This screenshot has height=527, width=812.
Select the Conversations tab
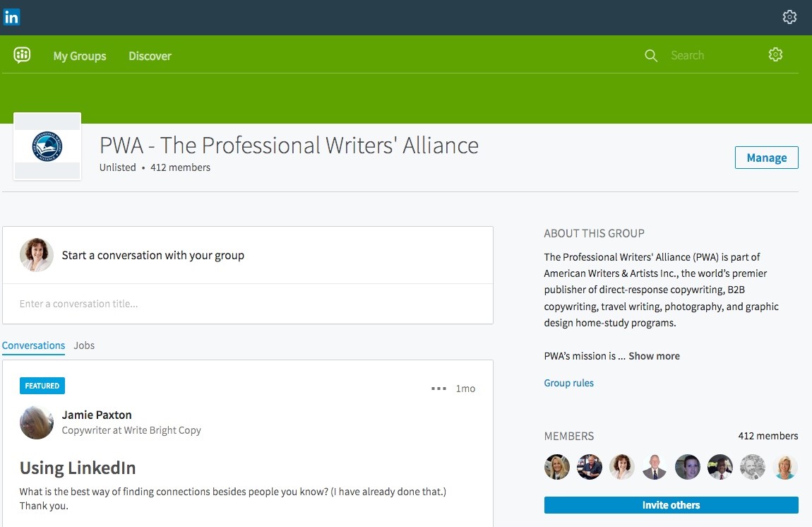tap(33, 345)
